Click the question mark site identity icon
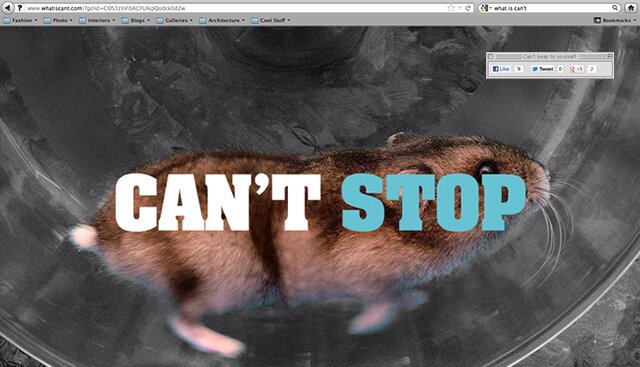Image resolution: width=640 pixels, height=367 pixels. point(19,8)
